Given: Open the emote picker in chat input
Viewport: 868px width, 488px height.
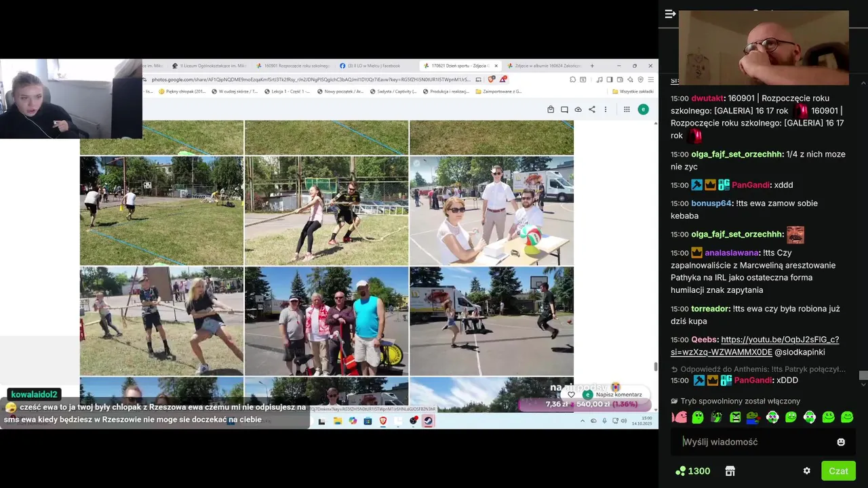Looking at the screenshot, I should pos(841,442).
